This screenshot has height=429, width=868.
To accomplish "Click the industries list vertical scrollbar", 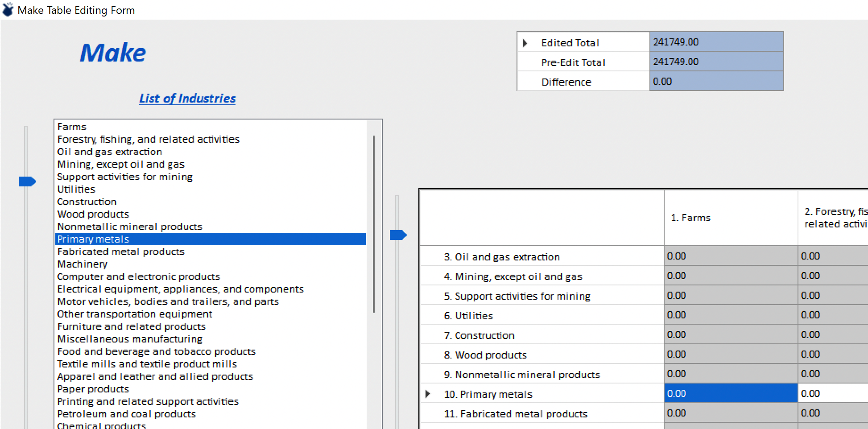I will pyautogui.click(x=373, y=224).
